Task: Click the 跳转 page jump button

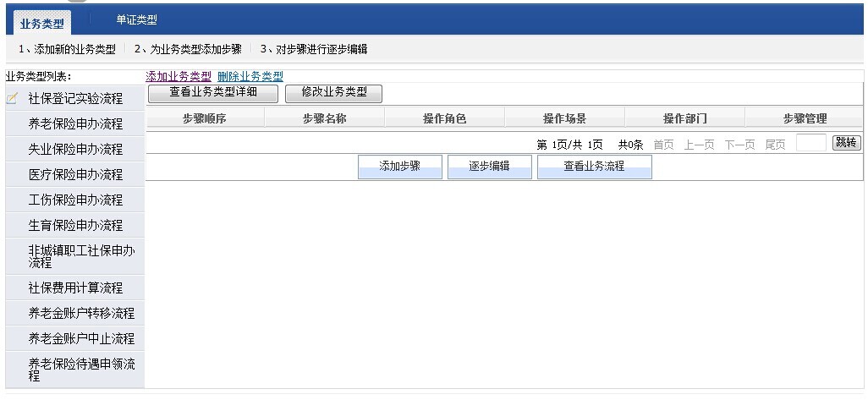Action: 846,143
